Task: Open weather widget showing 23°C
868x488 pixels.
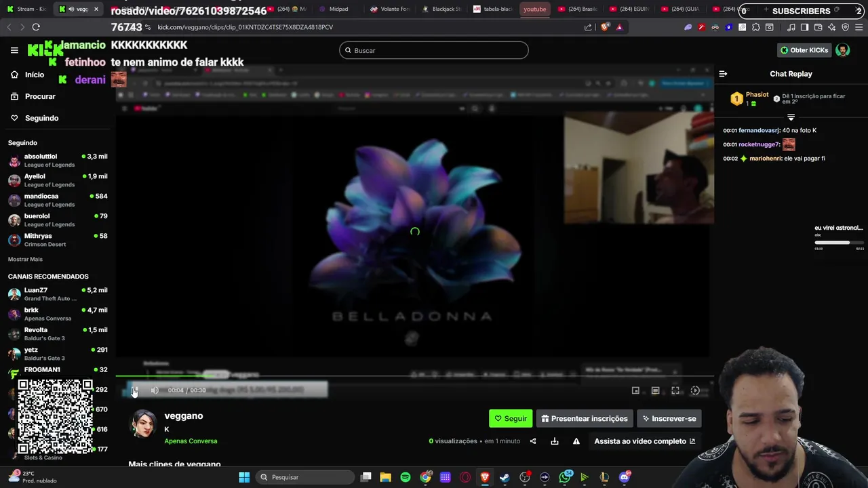Action: [x=34, y=477]
